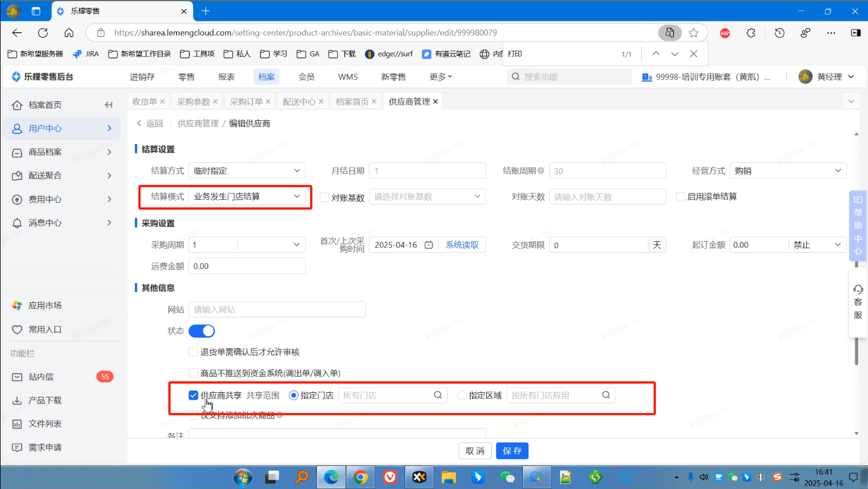
Task: Open 客服 customer service headset panel
Action: (x=858, y=302)
